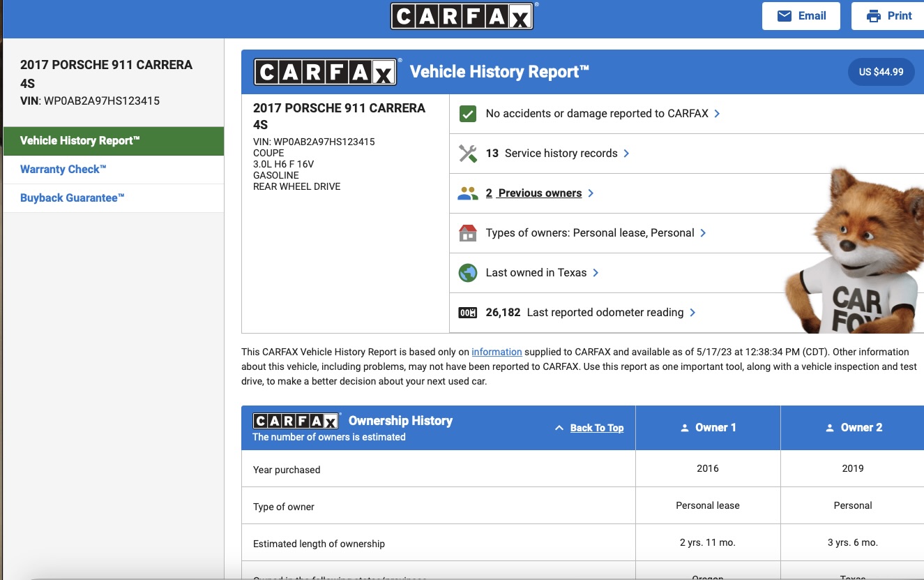Click 13 Service history records text
The width and height of the screenshot is (924, 580).
552,154
